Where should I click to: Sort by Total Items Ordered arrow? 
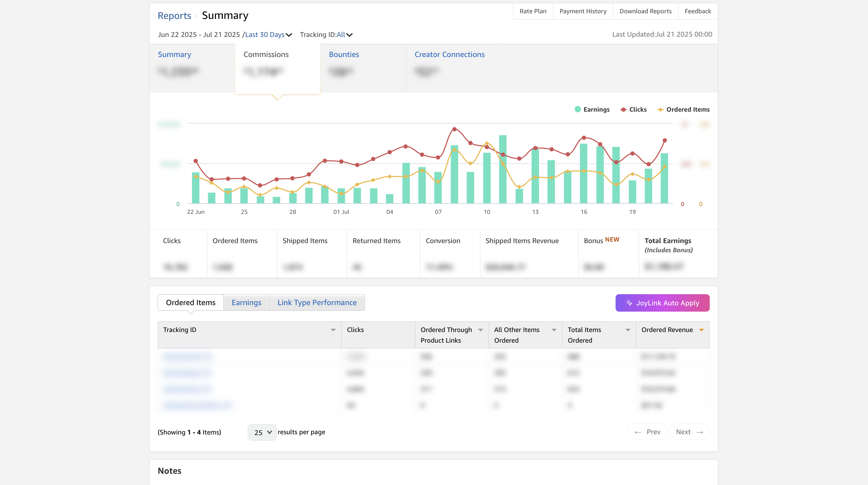pyautogui.click(x=628, y=330)
